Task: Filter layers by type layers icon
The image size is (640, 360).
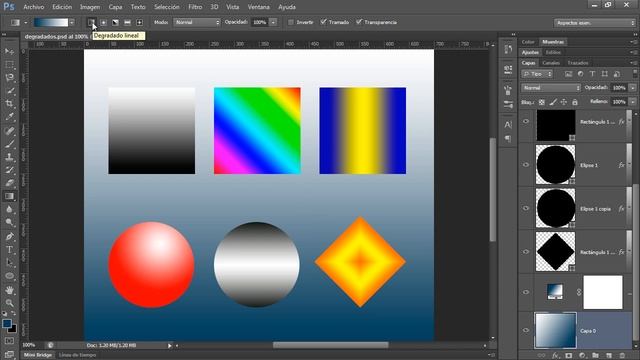Action: coord(592,74)
